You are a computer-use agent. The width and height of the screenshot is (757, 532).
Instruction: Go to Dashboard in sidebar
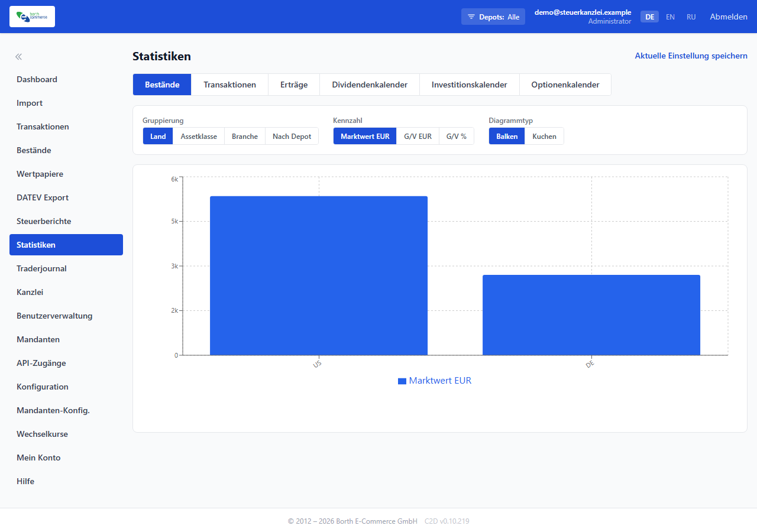click(x=66, y=79)
